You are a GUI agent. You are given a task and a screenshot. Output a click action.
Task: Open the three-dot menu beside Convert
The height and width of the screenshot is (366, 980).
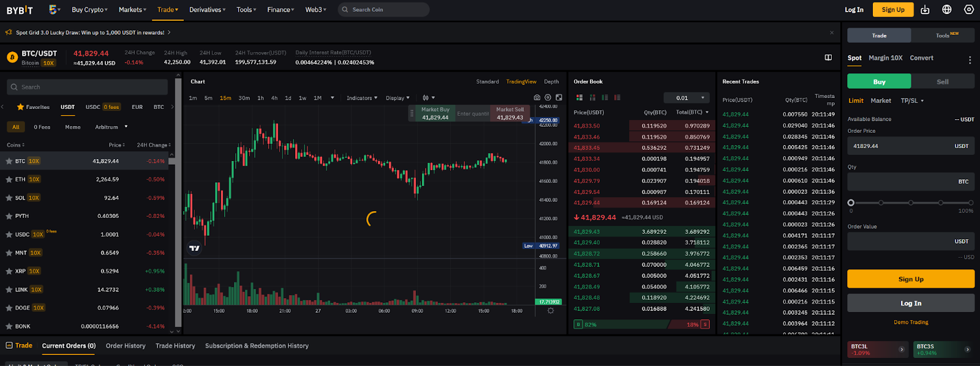970,60
